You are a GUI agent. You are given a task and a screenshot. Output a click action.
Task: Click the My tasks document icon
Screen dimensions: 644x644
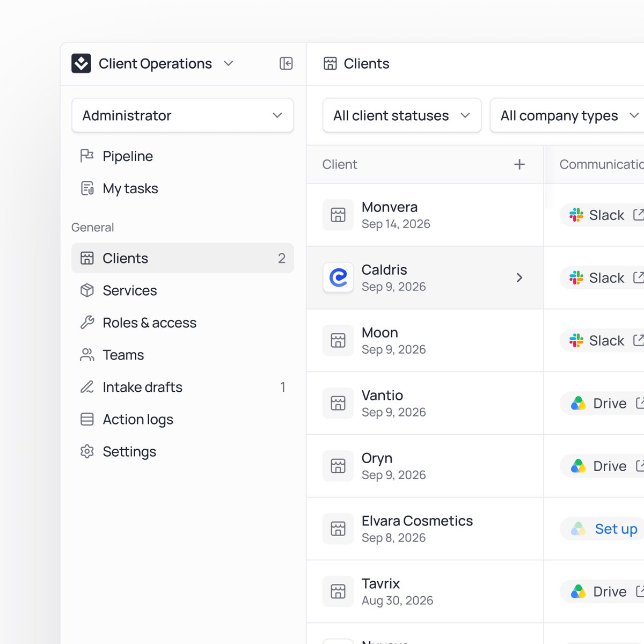(87, 188)
